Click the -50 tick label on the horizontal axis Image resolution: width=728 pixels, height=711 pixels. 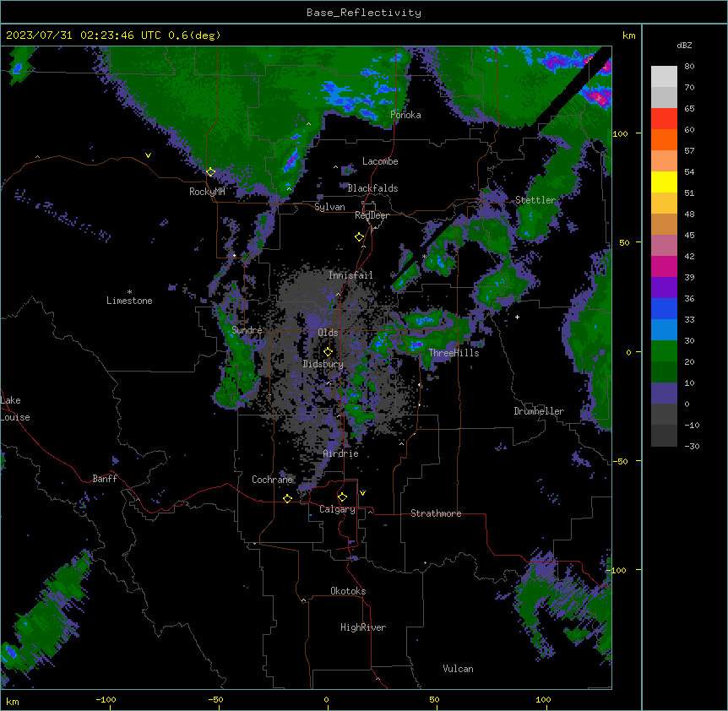click(215, 699)
